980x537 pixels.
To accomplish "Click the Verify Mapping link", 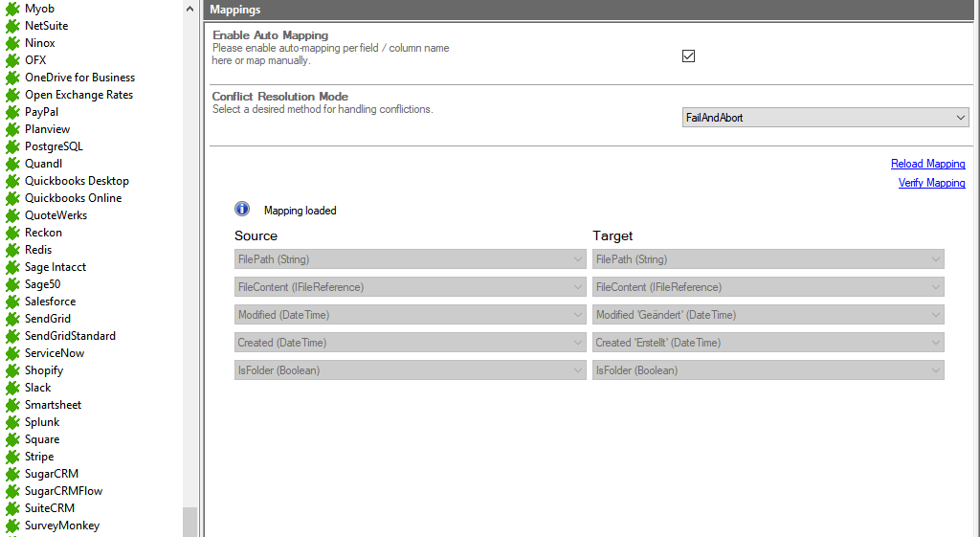I will coord(931,183).
